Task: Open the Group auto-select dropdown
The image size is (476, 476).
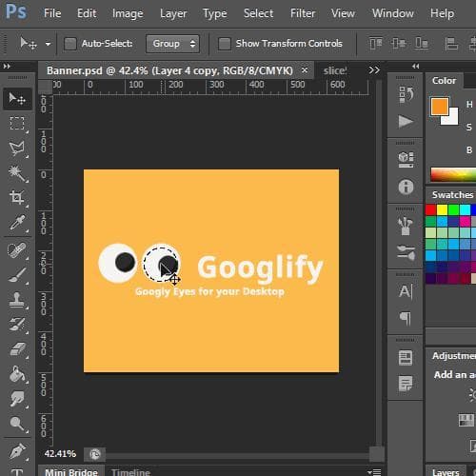Action: pyautogui.click(x=172, y=44)
